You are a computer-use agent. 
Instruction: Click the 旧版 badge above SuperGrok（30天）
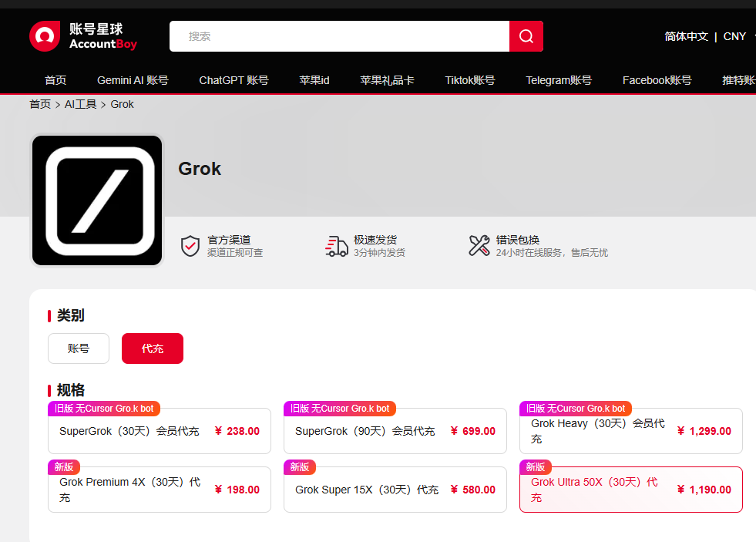point(104,409)
